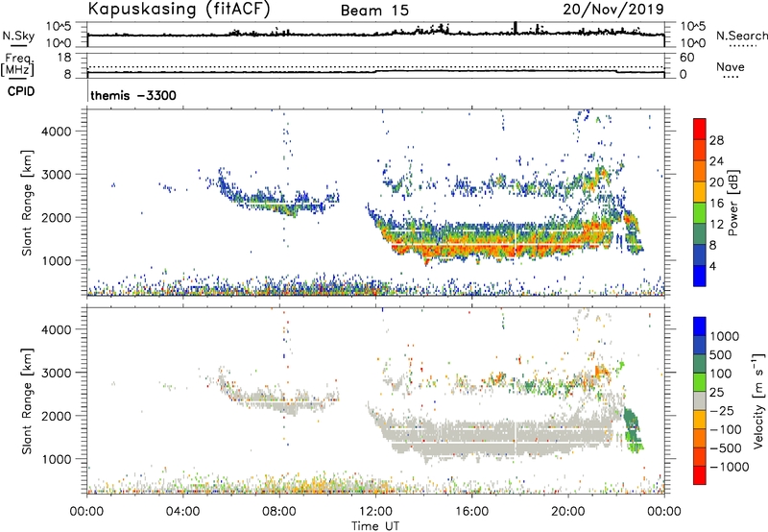Click the 'themis -3300' CPID text

click(133, 95)
